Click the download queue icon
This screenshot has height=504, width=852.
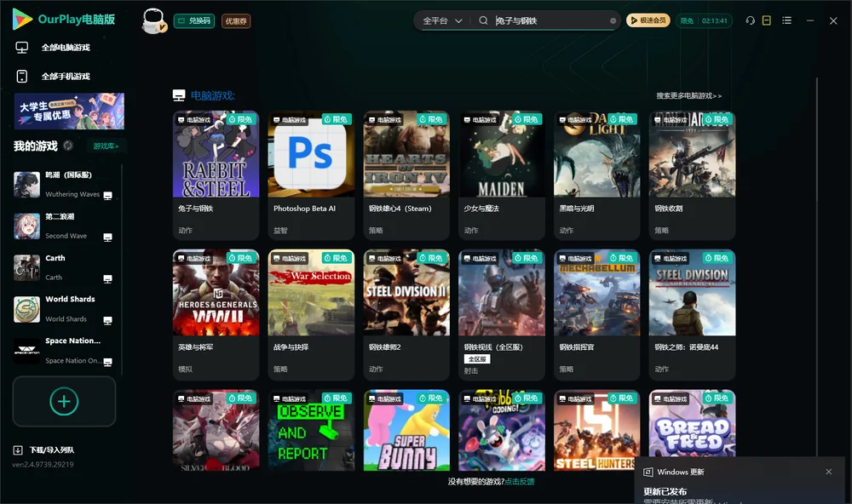click(x=18, y=450)
